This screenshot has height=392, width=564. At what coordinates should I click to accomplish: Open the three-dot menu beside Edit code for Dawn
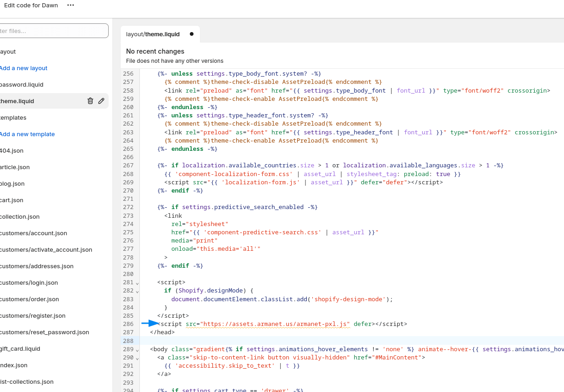coord(70,5)
